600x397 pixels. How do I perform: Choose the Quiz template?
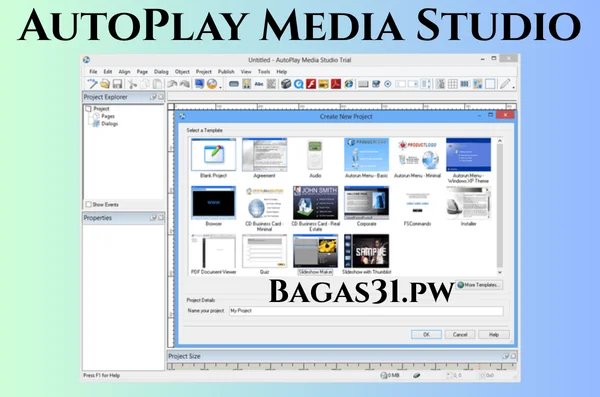click(264, 254)
